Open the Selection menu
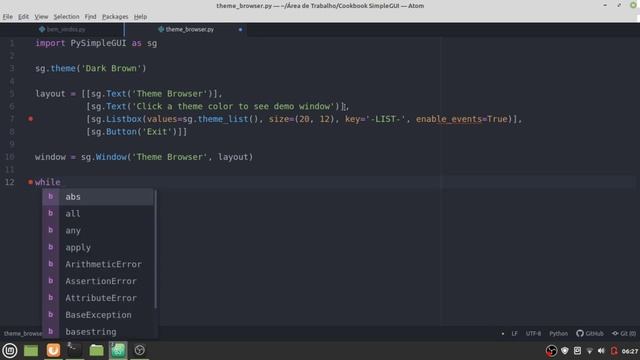This screenshot has width=640, height=360. (66, 17)
